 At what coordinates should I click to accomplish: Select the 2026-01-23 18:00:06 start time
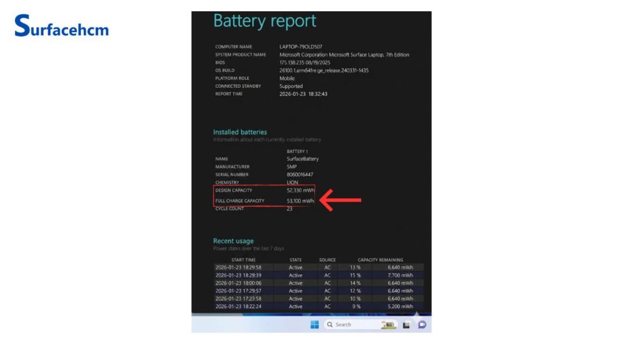(x=238, y=283)
